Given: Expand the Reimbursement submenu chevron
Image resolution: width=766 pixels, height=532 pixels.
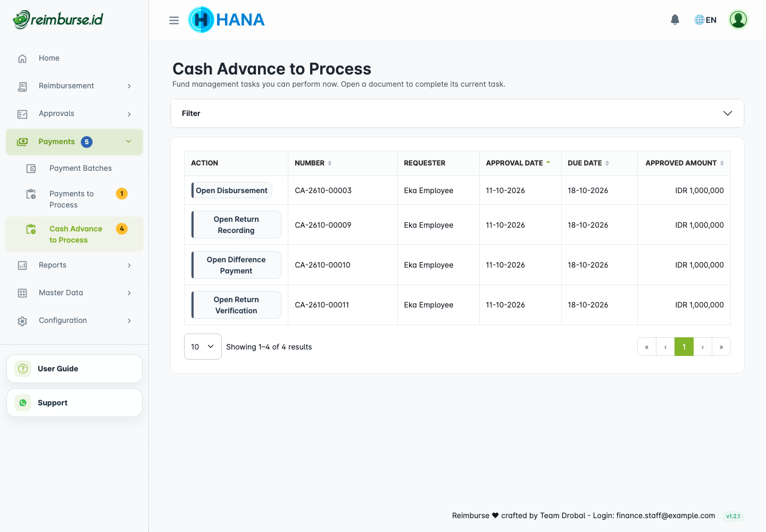Looking at the screenshot, I should (129, 86).
